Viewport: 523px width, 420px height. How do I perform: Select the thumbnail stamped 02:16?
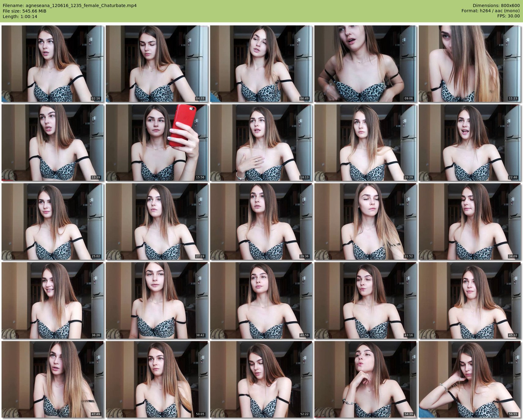pyautogui.click(x=53, y=64)
